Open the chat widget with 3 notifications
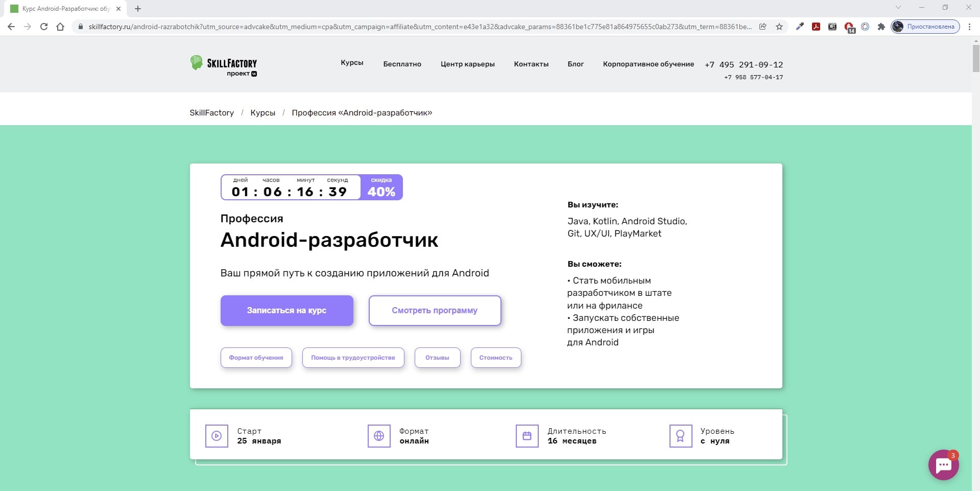980x491 pixels. coord(943,464)
